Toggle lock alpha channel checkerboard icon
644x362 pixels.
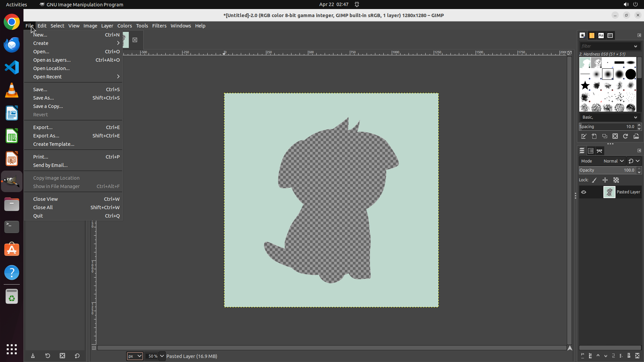[x=616, y=180]
